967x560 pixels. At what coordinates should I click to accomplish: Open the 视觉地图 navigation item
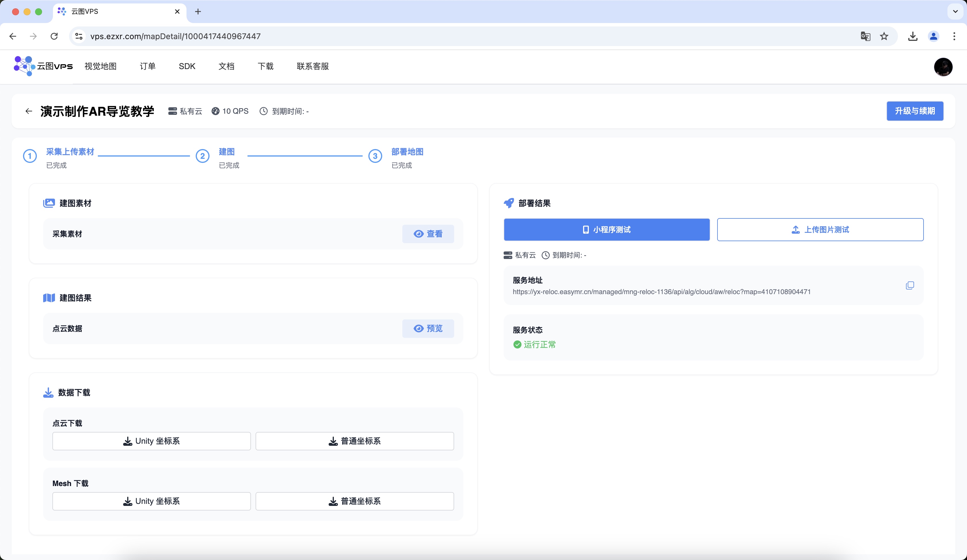(x=100, y=66)
